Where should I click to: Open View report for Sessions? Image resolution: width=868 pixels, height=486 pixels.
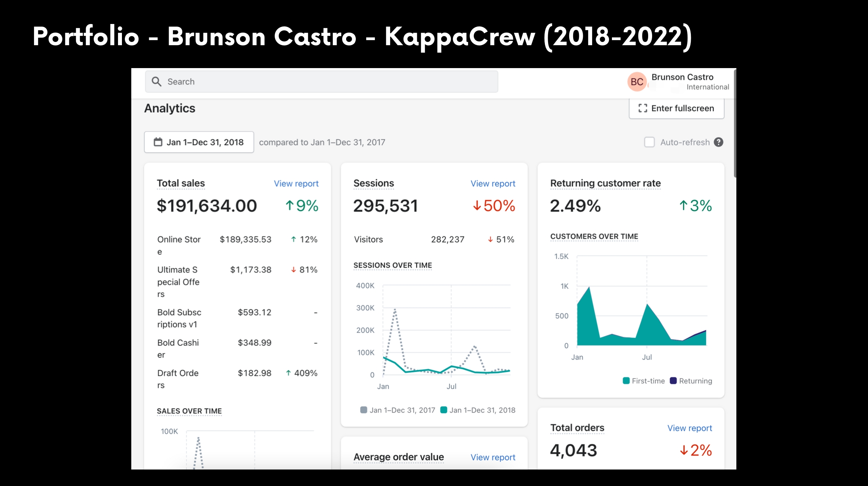click(x=493, y=184)
